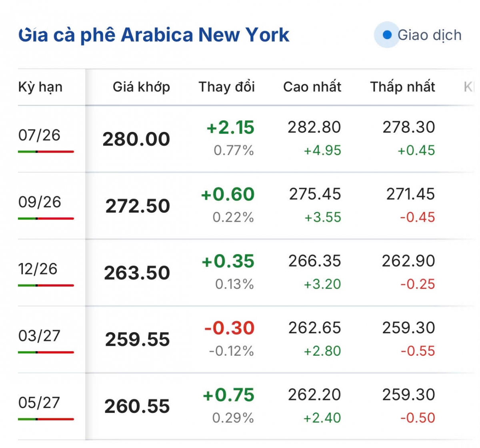The width and height of the screenshot is (480, 448).
Task: Click the matched price 260.55
Action: coord(137,406)
